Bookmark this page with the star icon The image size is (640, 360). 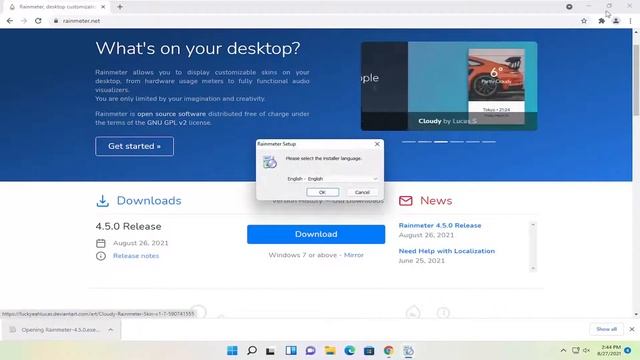click(x=584, y=21)
